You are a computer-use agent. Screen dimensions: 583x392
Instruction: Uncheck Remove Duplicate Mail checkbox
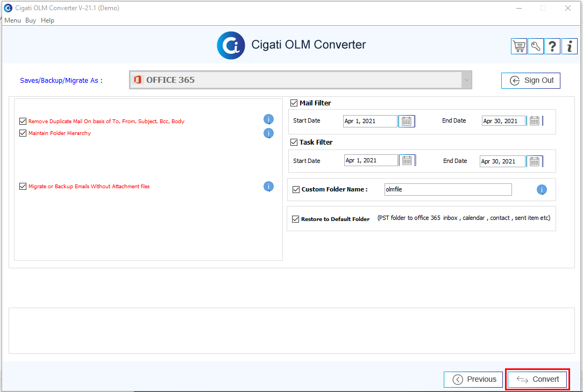(x=23, y=121)
